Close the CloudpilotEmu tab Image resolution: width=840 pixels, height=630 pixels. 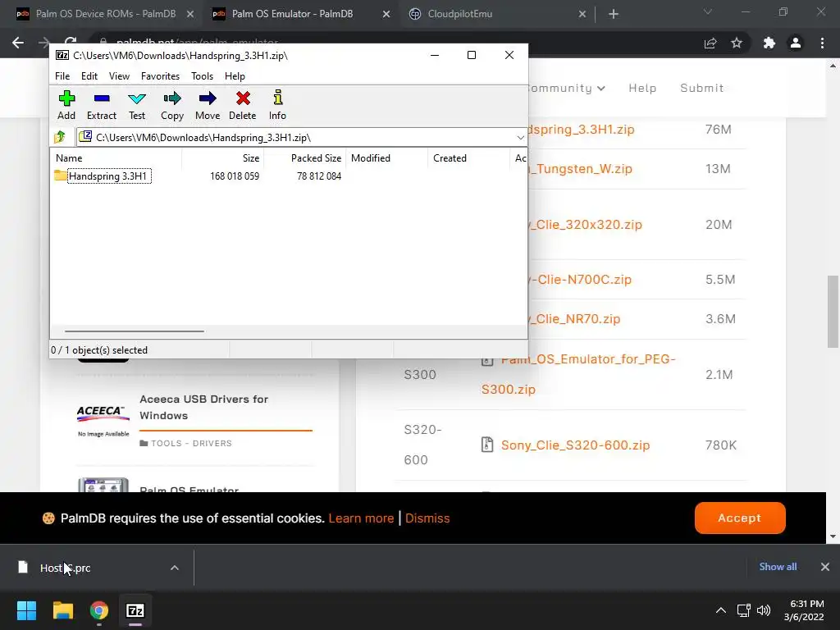coord(582,15)
